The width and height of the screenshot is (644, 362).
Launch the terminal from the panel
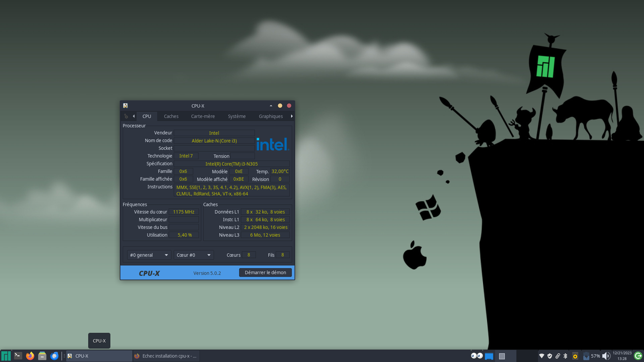coord(18,356)
